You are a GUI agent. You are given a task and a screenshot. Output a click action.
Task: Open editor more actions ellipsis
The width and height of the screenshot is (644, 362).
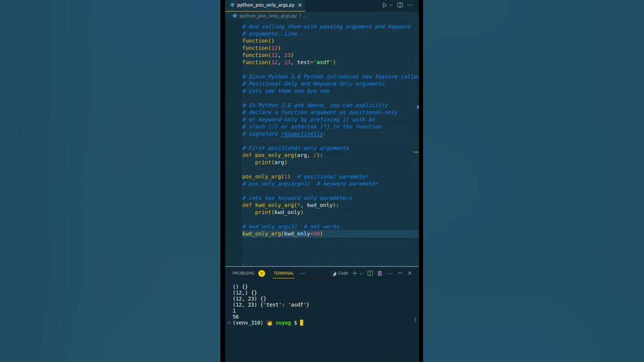point(410,5)
